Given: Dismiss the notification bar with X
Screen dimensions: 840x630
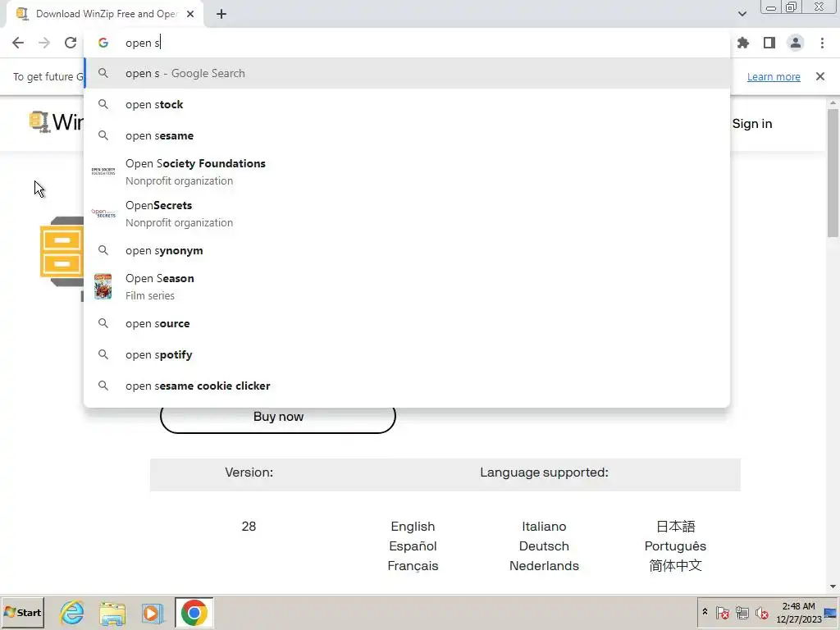Looking at the screenshot, I should tap(820, 76).
